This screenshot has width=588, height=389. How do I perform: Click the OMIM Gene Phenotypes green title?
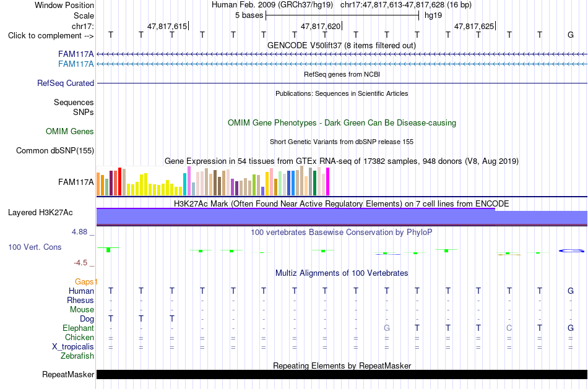(x=342, y=123)
